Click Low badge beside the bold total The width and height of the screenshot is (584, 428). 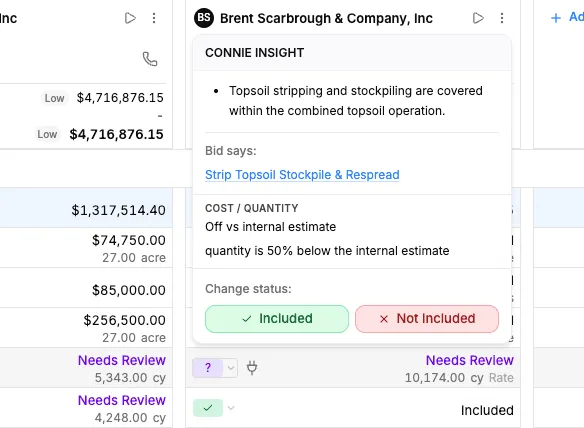tap(47, 134)
